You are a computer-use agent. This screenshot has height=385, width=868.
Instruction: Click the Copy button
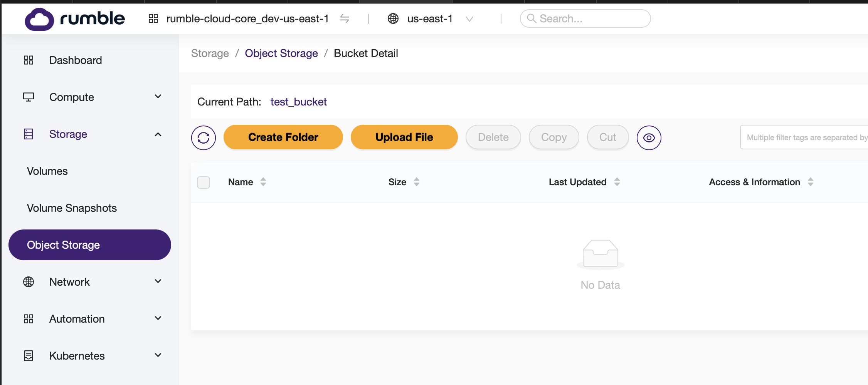(554, 137)
